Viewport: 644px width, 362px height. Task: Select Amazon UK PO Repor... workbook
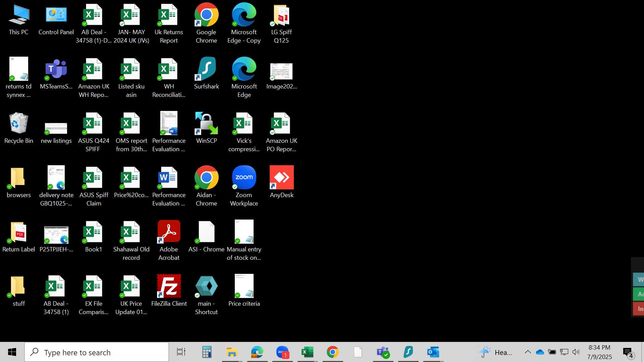[281, 132]
